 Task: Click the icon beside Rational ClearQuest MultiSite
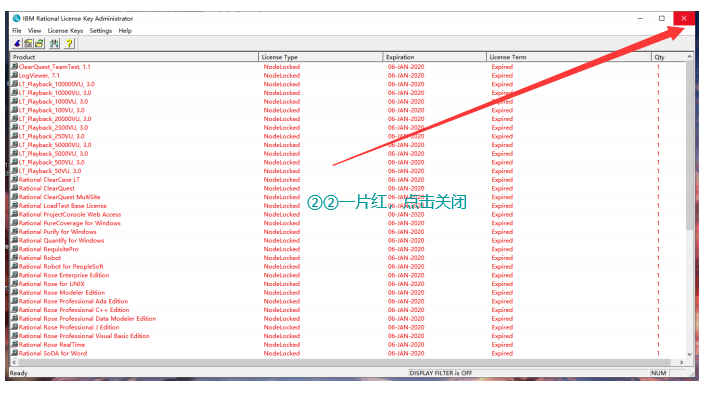[x=14, y=197]
